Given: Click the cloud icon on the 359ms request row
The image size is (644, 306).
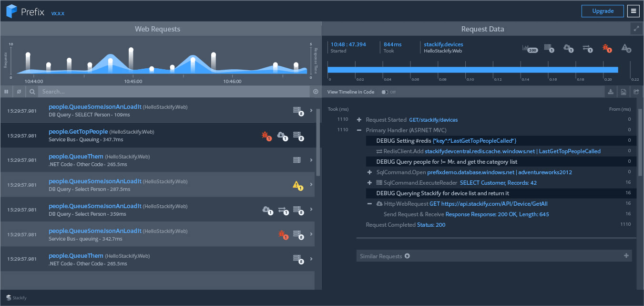Looking at the screenshot, I should click(267, 210).
